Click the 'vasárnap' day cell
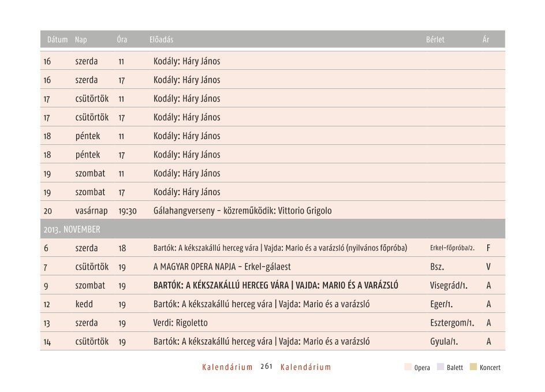 tap(91, 211)
